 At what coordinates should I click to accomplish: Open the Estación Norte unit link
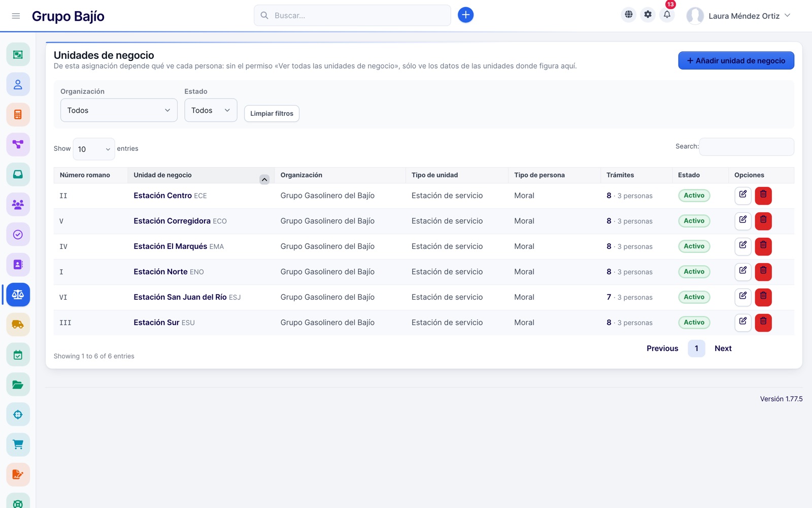point(160,272)
